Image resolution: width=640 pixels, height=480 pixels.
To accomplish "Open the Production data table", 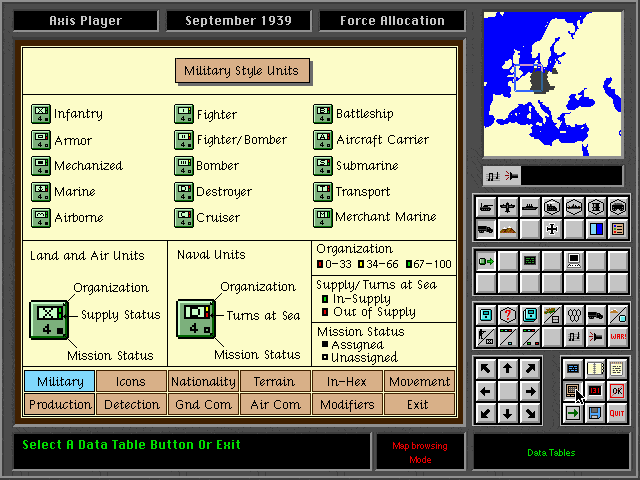I will (x=59, y=404).
